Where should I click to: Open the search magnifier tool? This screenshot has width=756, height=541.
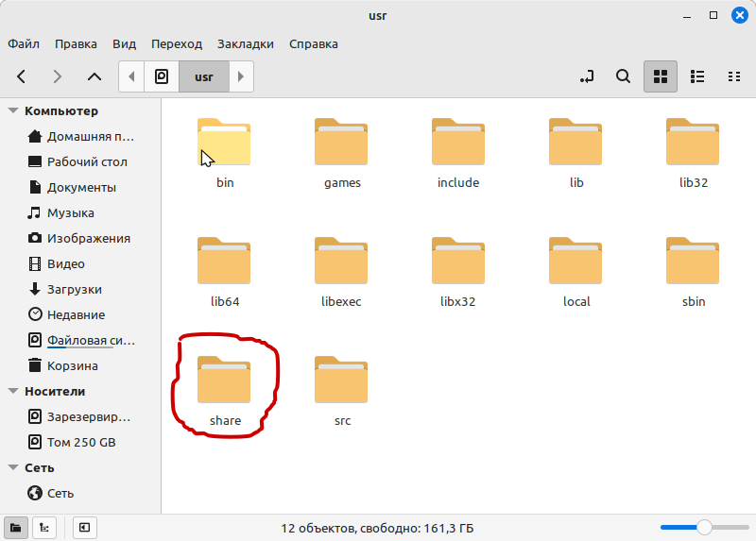[623, 76]
